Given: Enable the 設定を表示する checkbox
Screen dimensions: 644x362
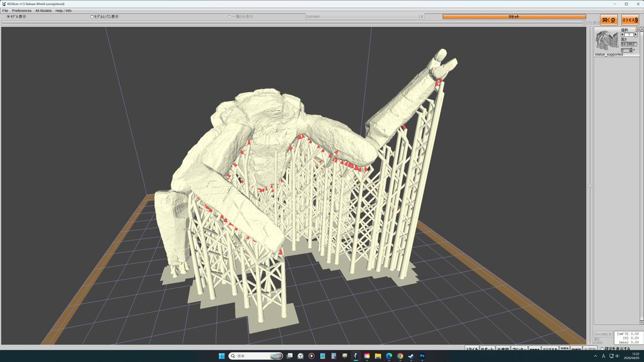Looking at the screenshot, I should (x=602, y=349).
